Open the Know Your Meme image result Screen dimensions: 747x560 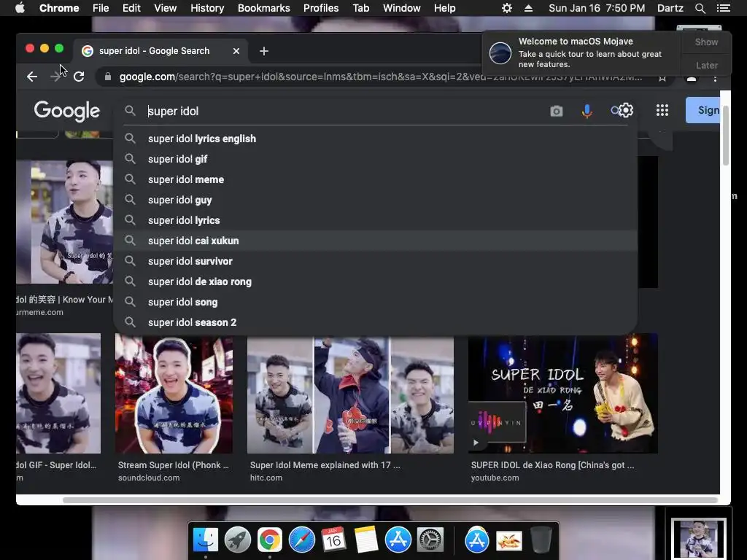(64, 222)
